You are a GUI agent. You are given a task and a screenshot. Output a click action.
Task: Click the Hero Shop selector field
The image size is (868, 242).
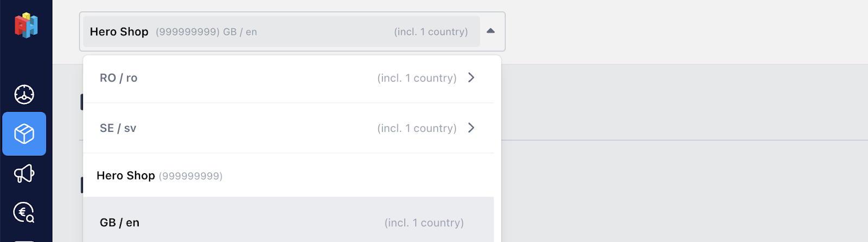282,31
